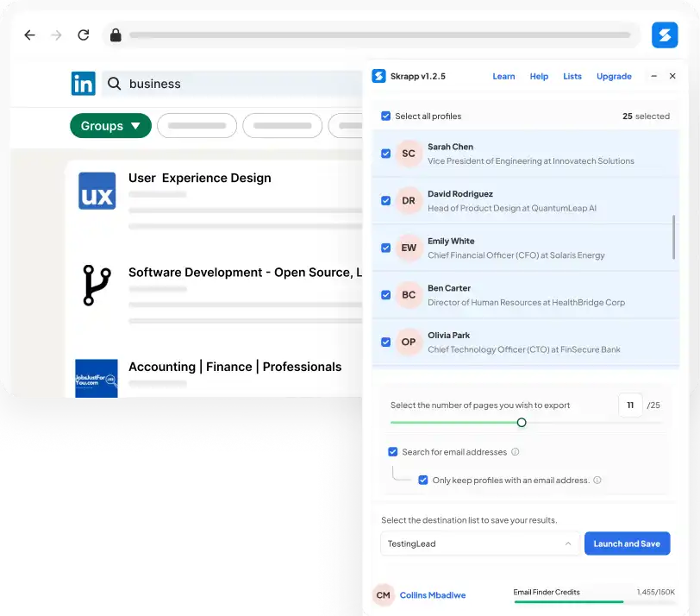700x616 pixels.
Task: Click the LinkedIn logo icon
Action: pyautogui.click(x=83, y=84)
